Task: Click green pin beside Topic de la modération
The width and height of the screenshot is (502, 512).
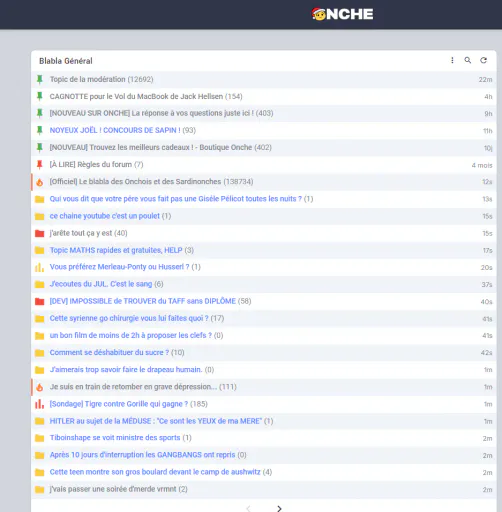Action: tap(40, 79)
